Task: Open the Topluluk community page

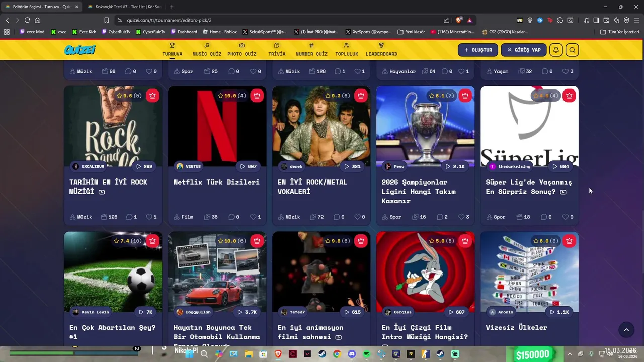Action: point(347,50)
